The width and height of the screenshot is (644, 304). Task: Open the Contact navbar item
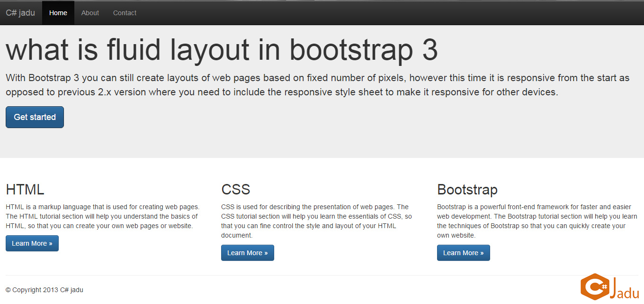[125, 13]
